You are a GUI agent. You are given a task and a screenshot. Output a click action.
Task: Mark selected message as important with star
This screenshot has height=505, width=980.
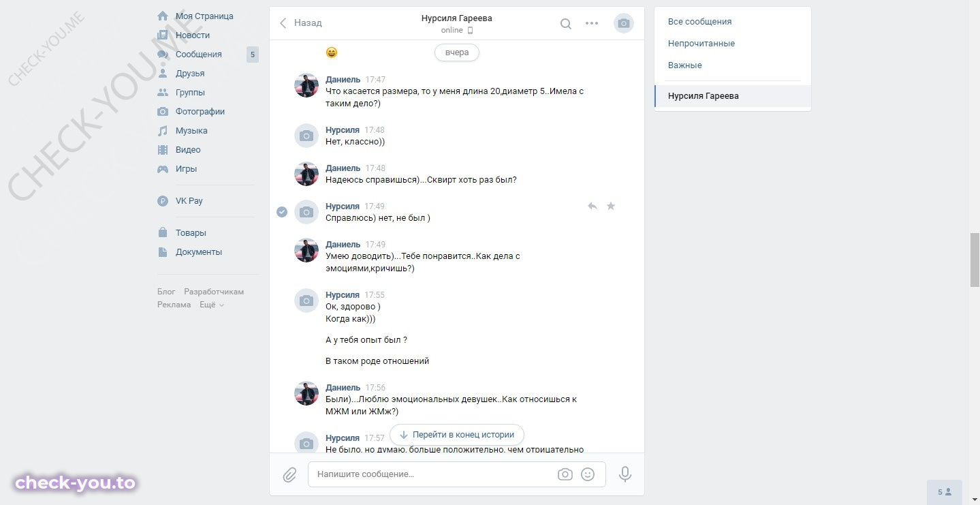[611, 206]
